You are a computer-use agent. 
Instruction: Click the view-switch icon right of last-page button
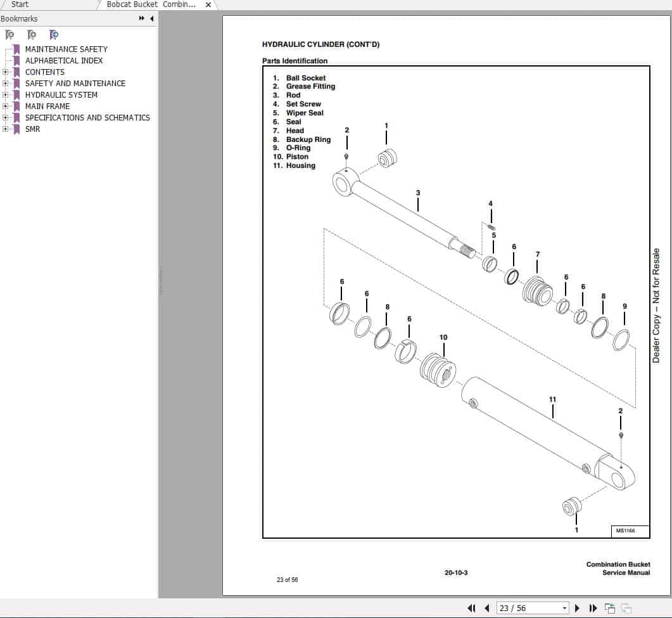pos(609,607)
